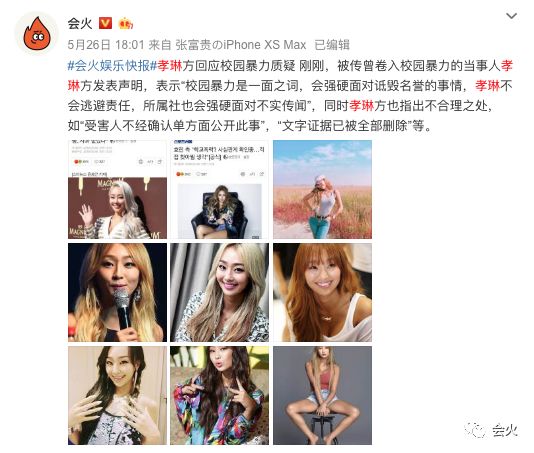Click the orange V verified badge
The image size is (534, 453).
pyautogui.click(x=105, y=23)
